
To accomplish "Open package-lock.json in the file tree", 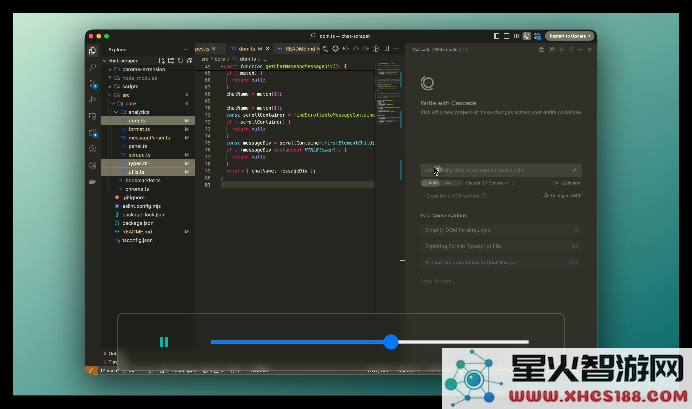I will [148, 214].
